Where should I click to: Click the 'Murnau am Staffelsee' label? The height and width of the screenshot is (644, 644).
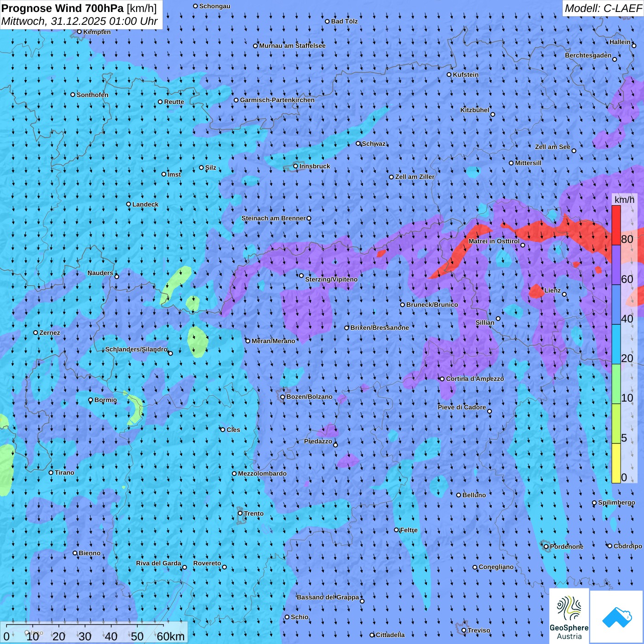pos(293,46)
